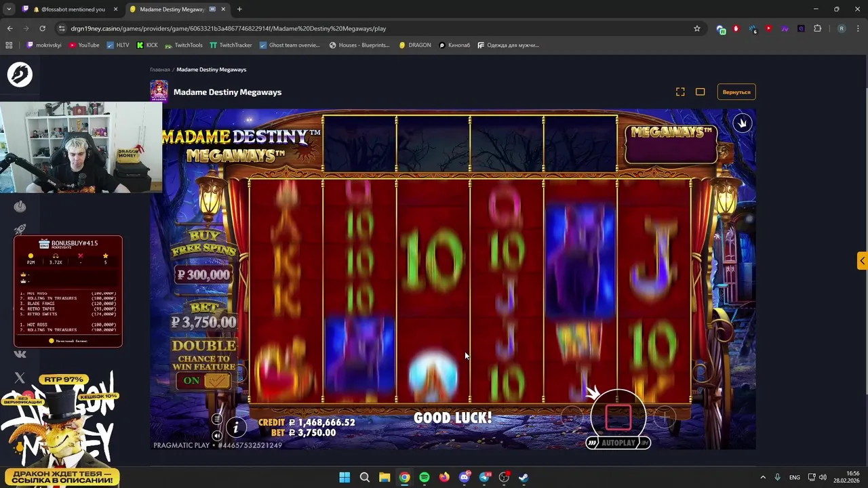
Task: Open the rocket icon in sidebar
Action: [20, 230]
